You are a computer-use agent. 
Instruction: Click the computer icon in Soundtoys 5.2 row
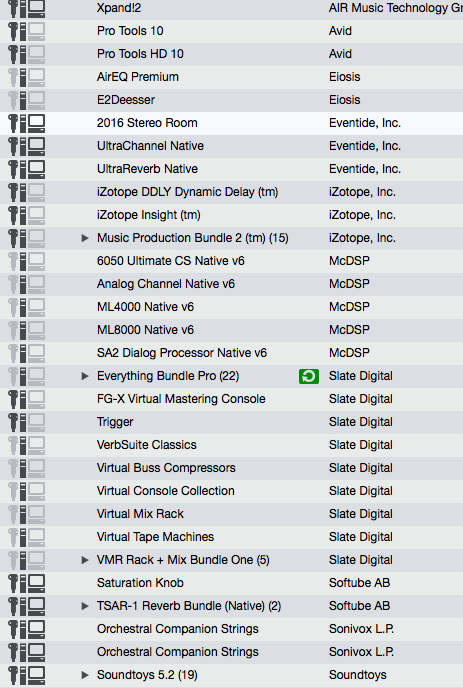coord(36,675)
